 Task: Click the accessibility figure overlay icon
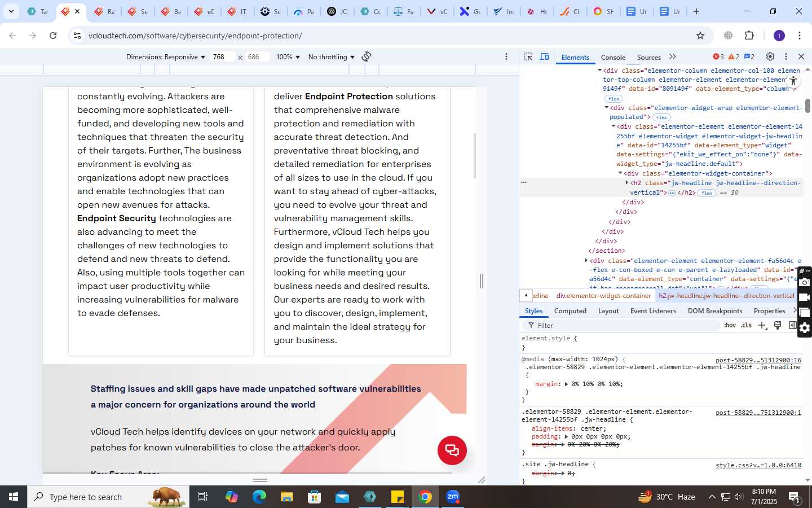pyautogui.click(x=793, y=81)
